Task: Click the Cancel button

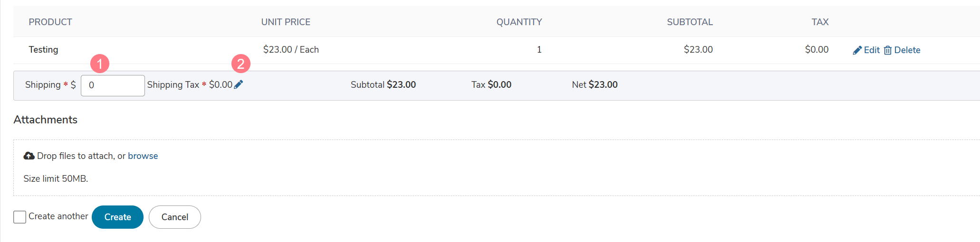Action: click(x=175, y=217)
